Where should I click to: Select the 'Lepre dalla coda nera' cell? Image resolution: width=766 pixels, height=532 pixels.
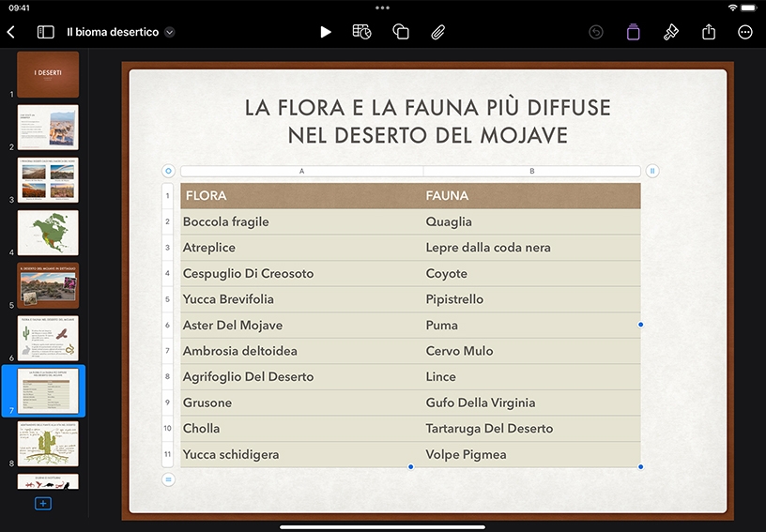click(532, 248)
